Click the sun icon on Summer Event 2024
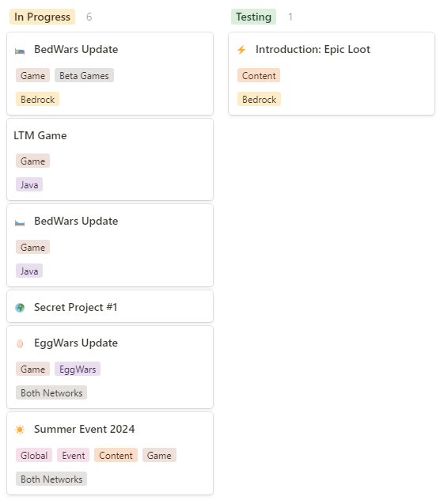This screenshot has width=440, height=504. pos(20,430)
